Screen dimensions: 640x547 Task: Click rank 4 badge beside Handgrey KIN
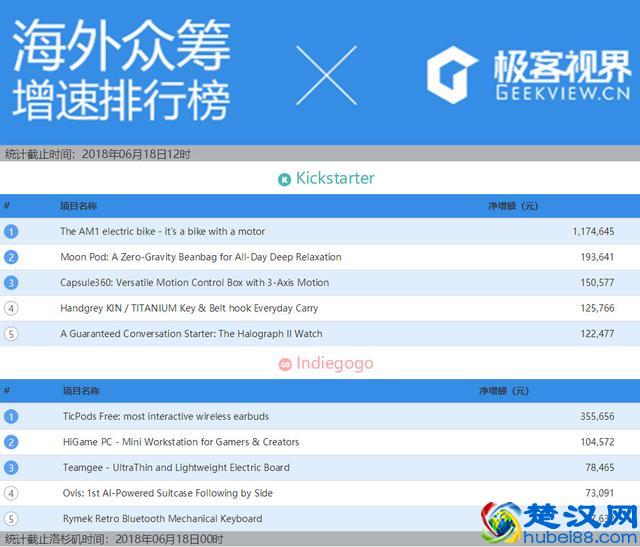tap(11, 308)
